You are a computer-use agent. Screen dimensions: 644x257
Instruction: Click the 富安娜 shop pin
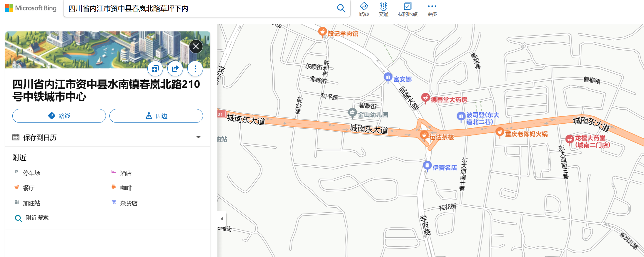[x=388, y=77]
